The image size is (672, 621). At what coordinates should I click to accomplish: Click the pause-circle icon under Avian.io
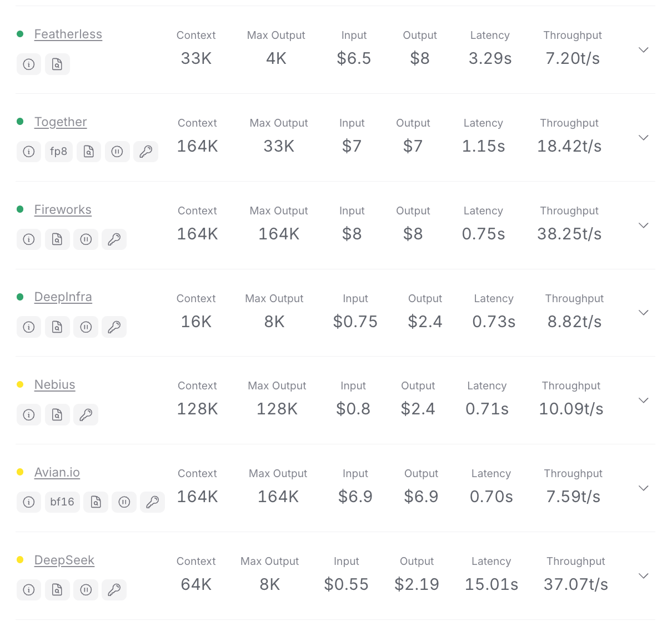pyautogui.click(x=124, y=502)
